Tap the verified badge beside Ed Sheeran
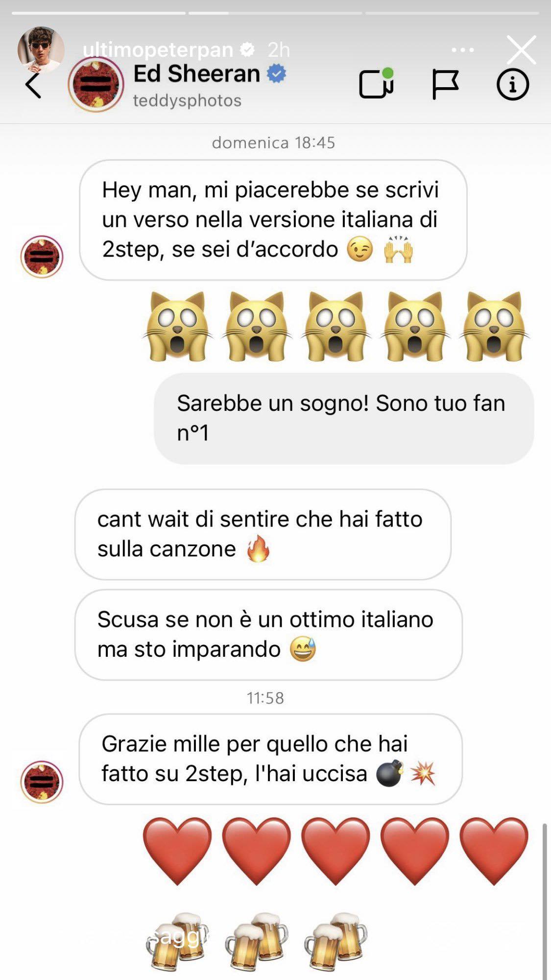Image resolution: width=551 pixels, height=980 pixels. coord(276,74)
